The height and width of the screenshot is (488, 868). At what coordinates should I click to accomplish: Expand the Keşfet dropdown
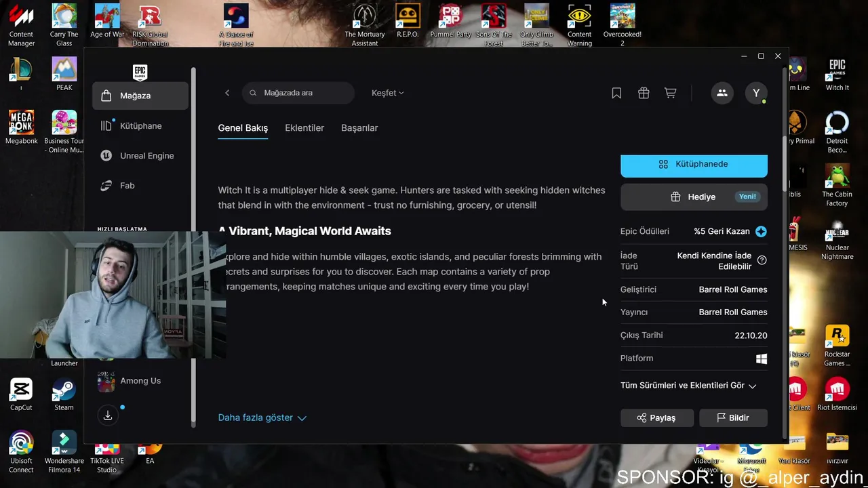(387, 93)
